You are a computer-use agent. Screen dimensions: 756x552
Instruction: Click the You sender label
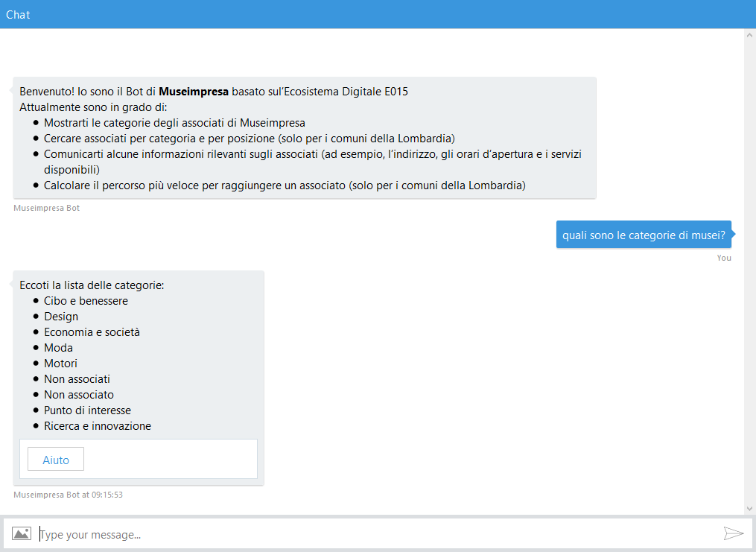(724, 258)
